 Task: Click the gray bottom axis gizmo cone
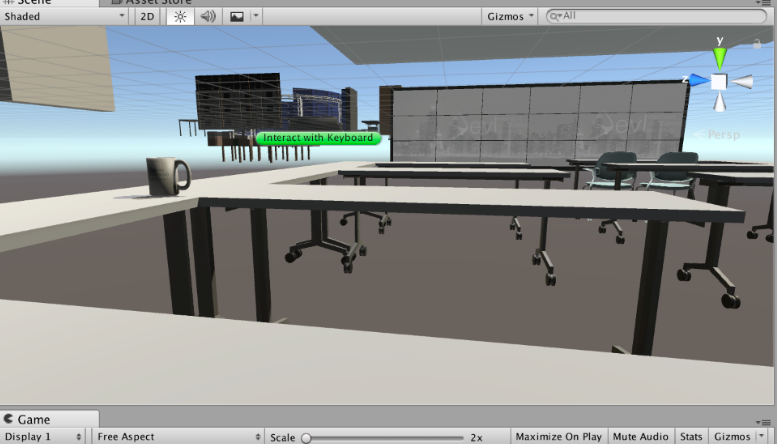tap(720, 103)
